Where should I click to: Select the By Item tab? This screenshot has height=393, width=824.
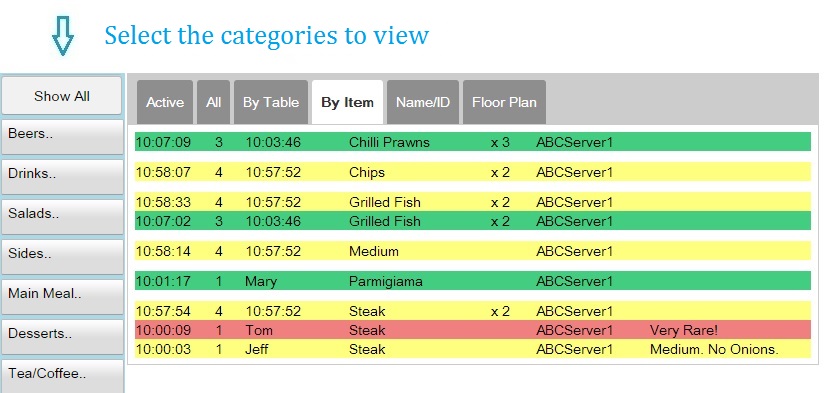(347, 102)
